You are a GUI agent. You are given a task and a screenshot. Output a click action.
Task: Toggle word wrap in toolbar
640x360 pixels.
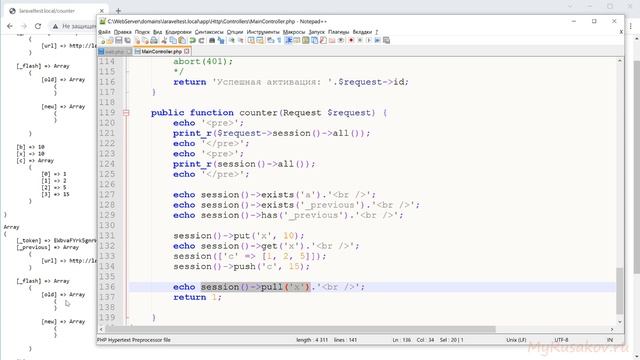tap(270, 40)
